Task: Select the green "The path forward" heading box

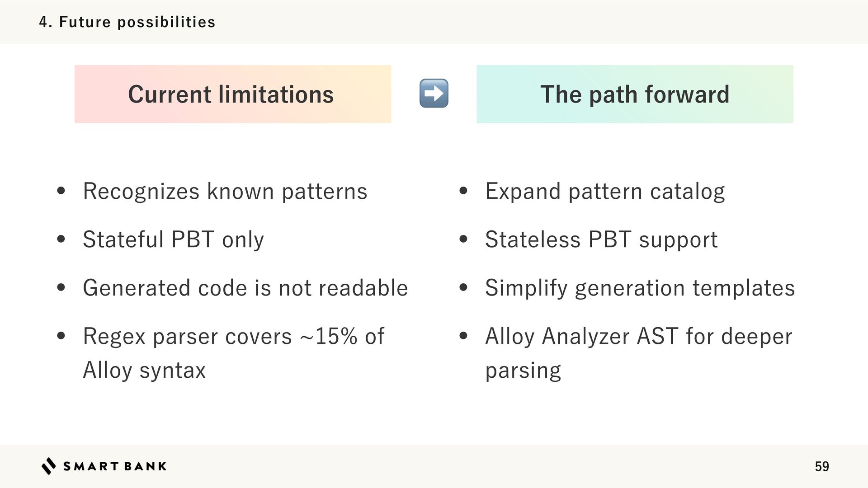Action: coord(634,94)
